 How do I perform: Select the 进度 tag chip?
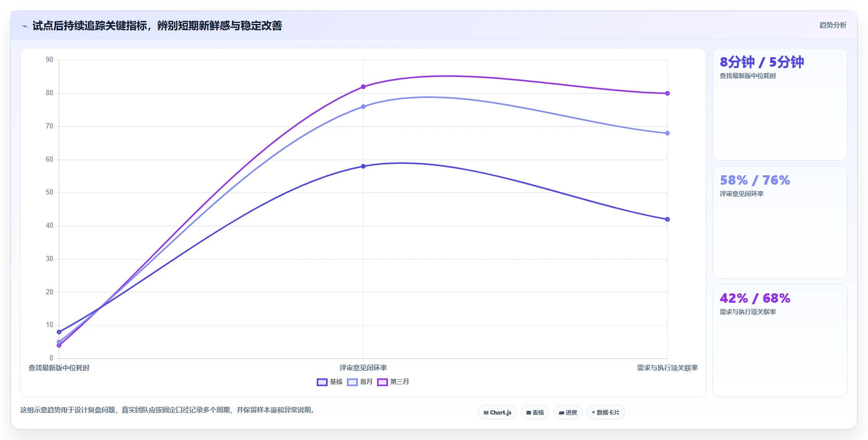coord(568,412)
